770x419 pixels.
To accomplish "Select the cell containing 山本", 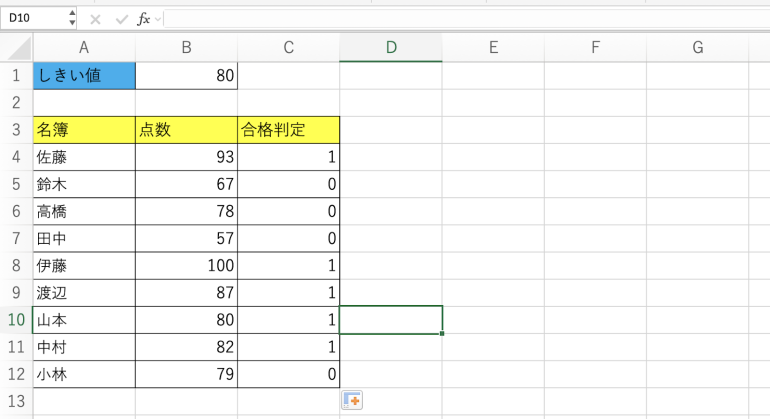I will [84, 320].
